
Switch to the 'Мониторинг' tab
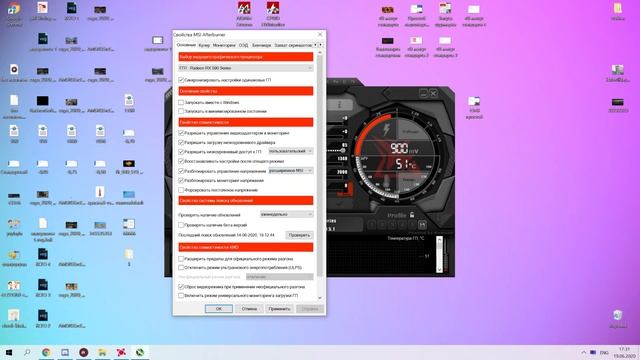[224, 45]
